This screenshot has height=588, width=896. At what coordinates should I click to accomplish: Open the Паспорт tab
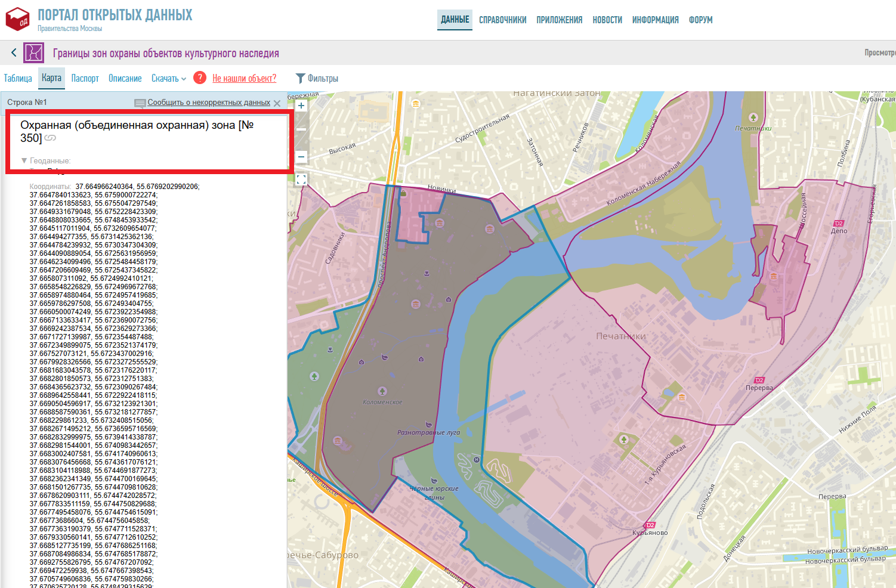click(85, 78)
